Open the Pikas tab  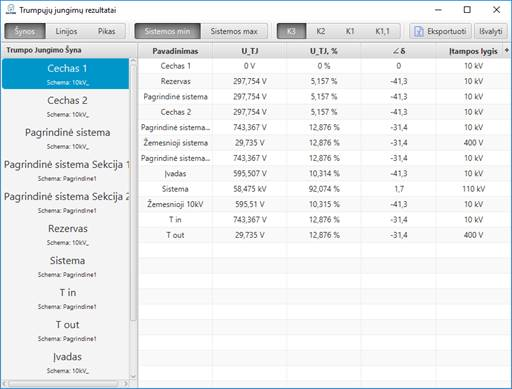click(106, 31)
